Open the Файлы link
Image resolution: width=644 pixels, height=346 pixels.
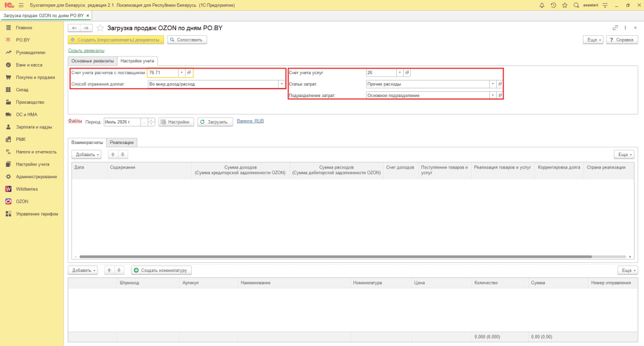[x=75, y=121]
